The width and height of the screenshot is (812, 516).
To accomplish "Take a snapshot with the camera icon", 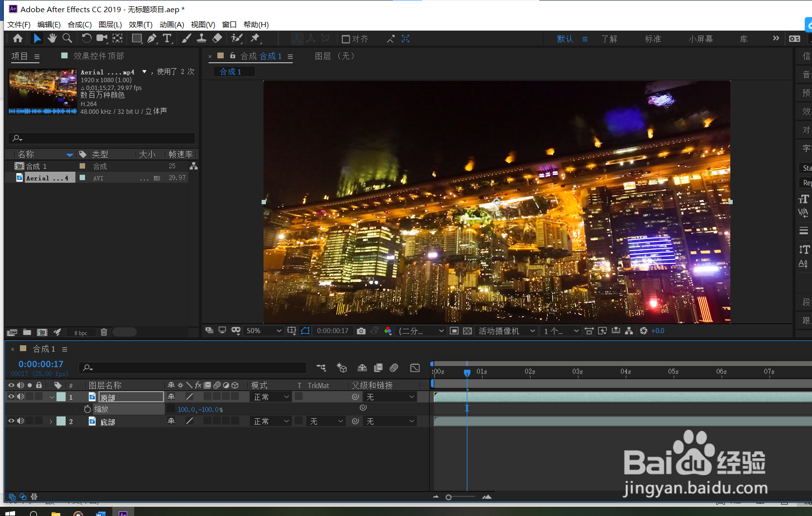I will pos(361,331).
